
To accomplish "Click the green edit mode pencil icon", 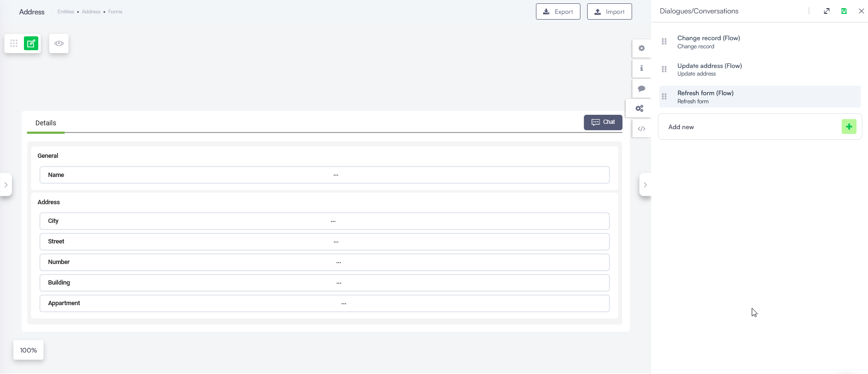I will (31, 44).
